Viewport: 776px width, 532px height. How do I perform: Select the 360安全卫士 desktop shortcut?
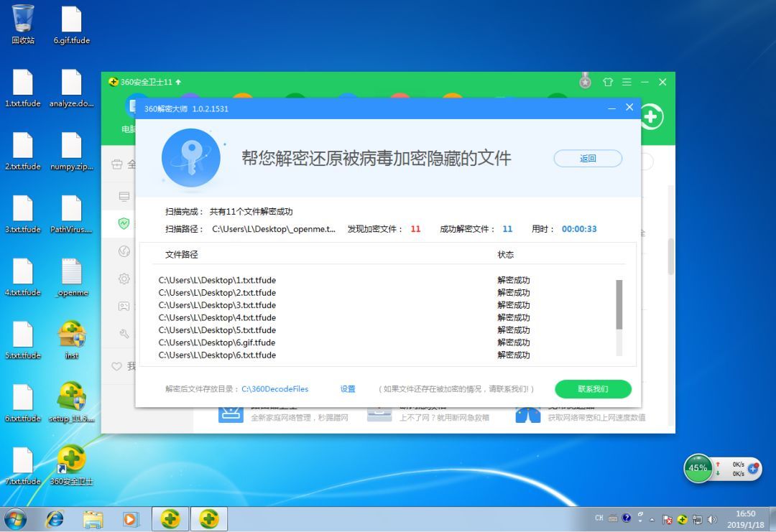[x=72, y=465]
